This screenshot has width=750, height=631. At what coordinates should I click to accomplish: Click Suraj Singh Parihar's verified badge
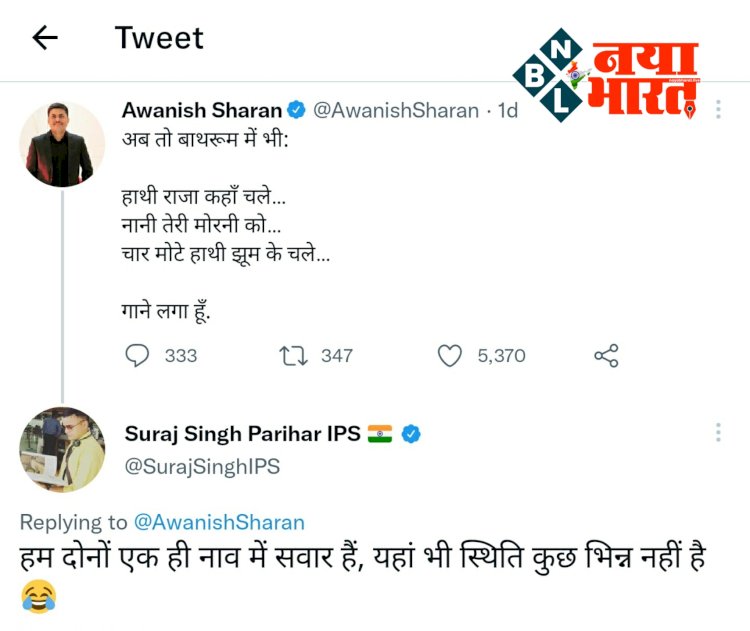(411, 433)
